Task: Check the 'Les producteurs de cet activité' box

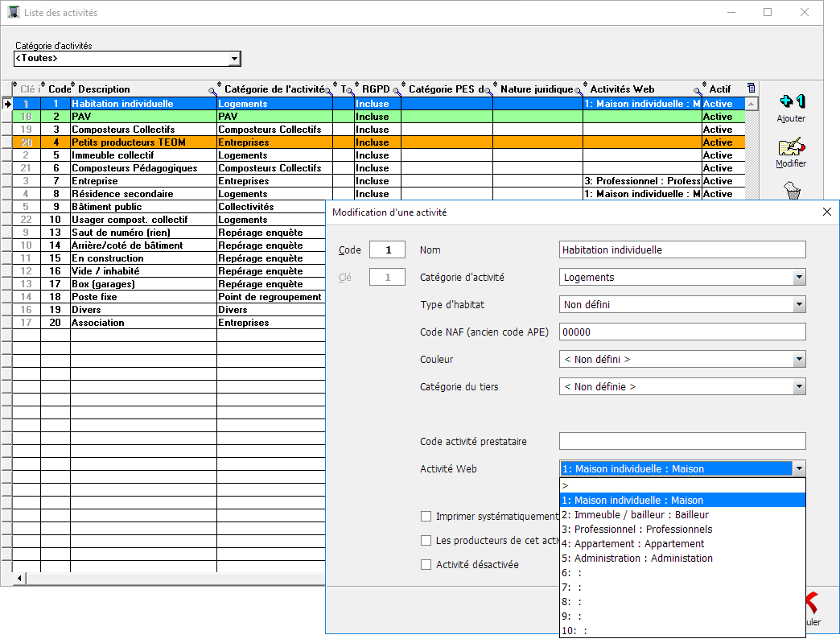Action: point(426,541)
